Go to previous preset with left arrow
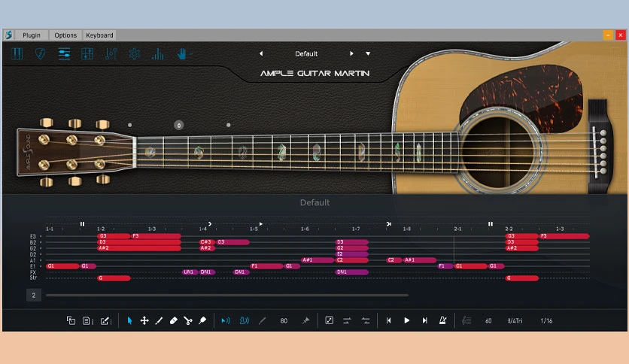Screen dimensions: 629x364 pos(261,53)
